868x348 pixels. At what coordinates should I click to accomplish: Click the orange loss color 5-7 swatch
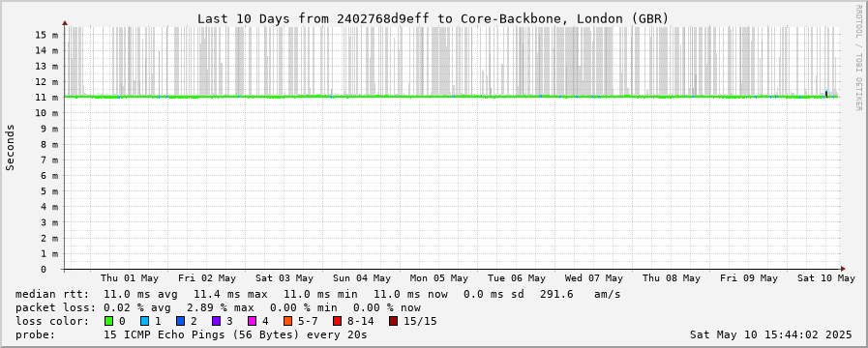(287, 321)
